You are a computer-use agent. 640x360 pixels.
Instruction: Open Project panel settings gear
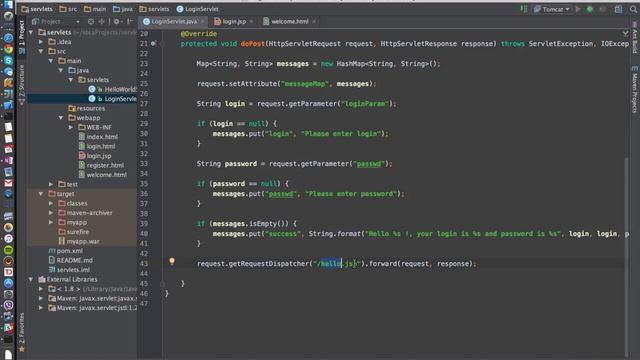(x=117, y=22)
